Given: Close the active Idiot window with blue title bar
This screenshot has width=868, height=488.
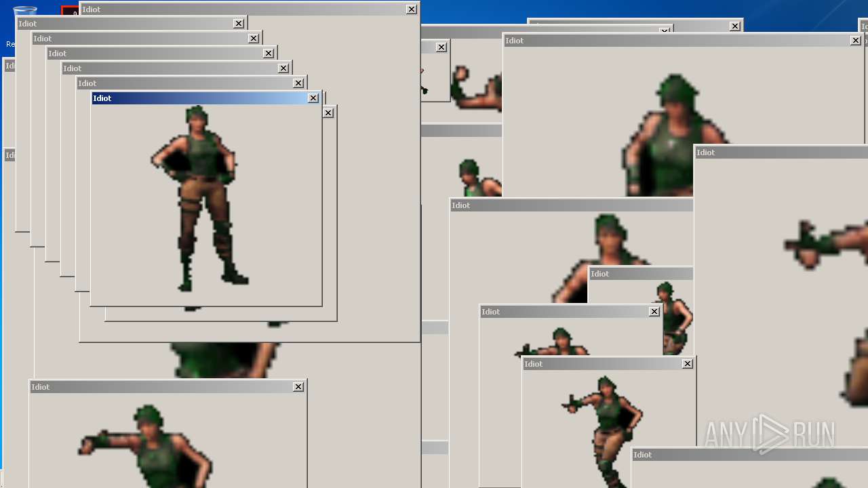Looking at the screenshot, I should (x=313, y=98).
